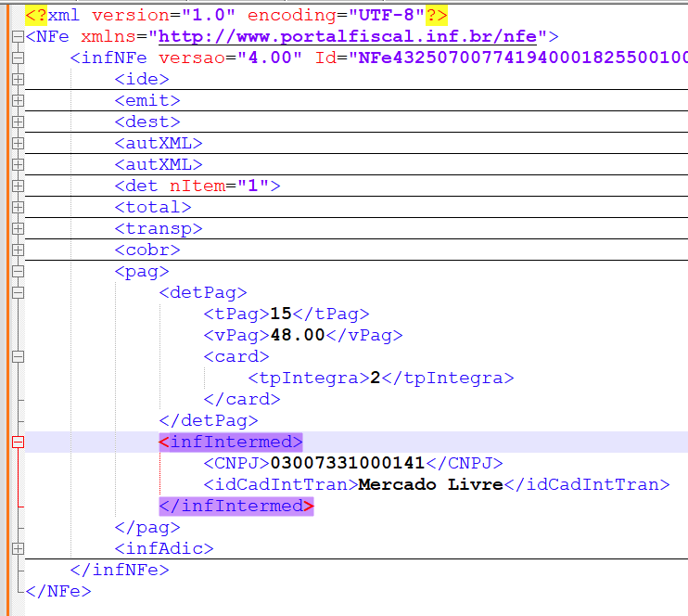Click the closing </pag> tag
The width and height of the screenshot is (688, 616).
(147, 527)
